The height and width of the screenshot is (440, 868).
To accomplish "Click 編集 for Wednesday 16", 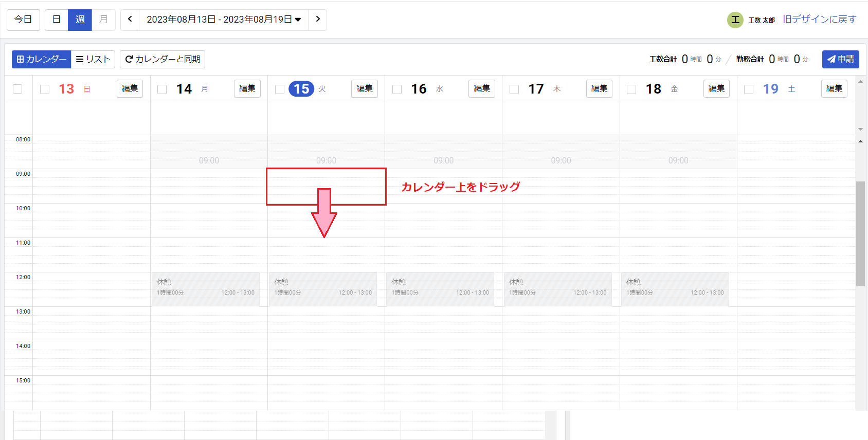I will point(481,88).
